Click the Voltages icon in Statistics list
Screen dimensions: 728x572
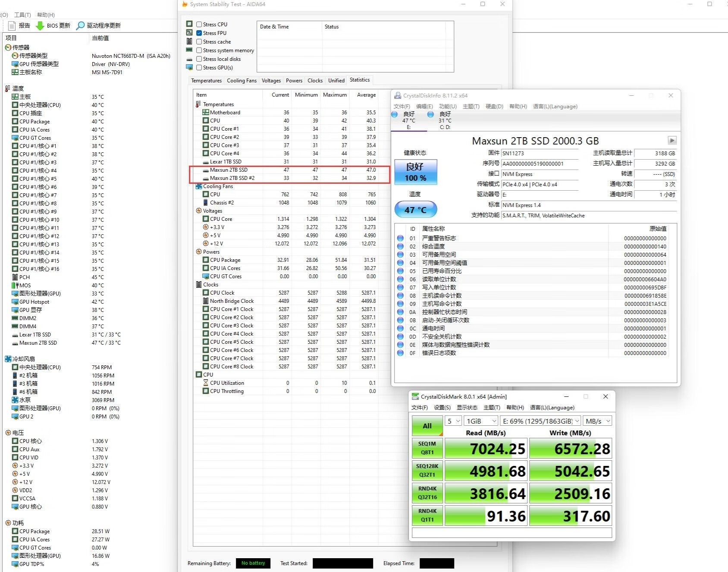tap(199, 211)
